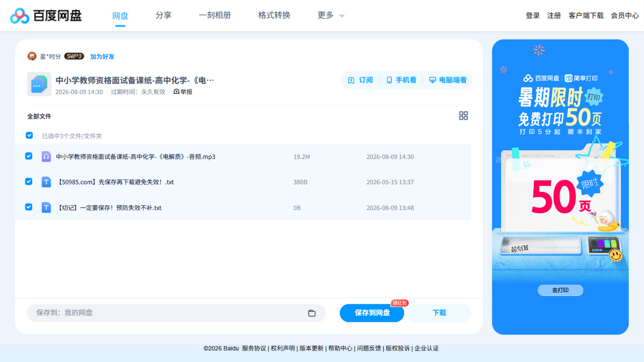Image resolution: width=644 pixels, height=362 pixels.
Task: Click the share title text 中小学教师资格面试备课纸
Action: point(135,80)
